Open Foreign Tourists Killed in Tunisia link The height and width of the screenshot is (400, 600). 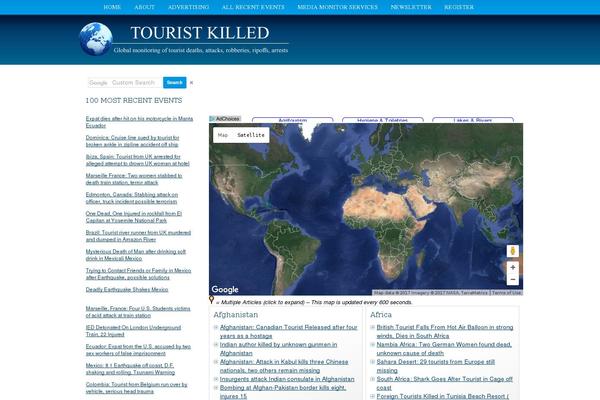click(442, 397)
